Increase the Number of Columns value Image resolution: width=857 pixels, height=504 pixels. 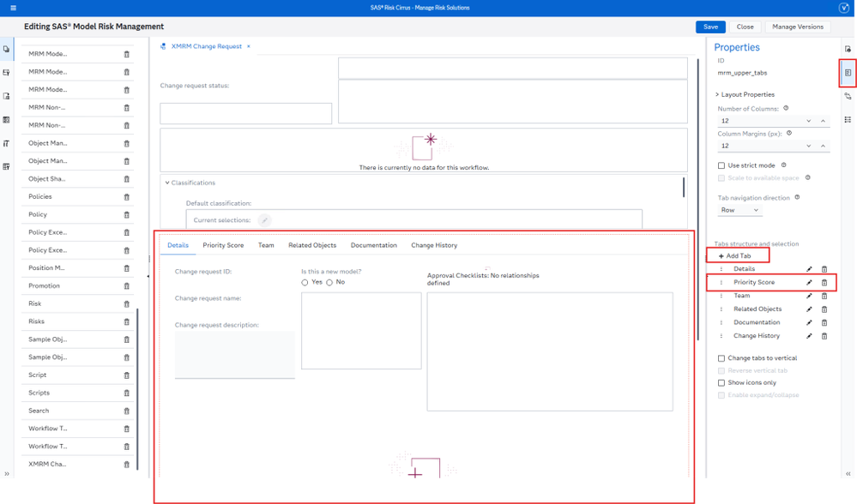click(823, 121)
